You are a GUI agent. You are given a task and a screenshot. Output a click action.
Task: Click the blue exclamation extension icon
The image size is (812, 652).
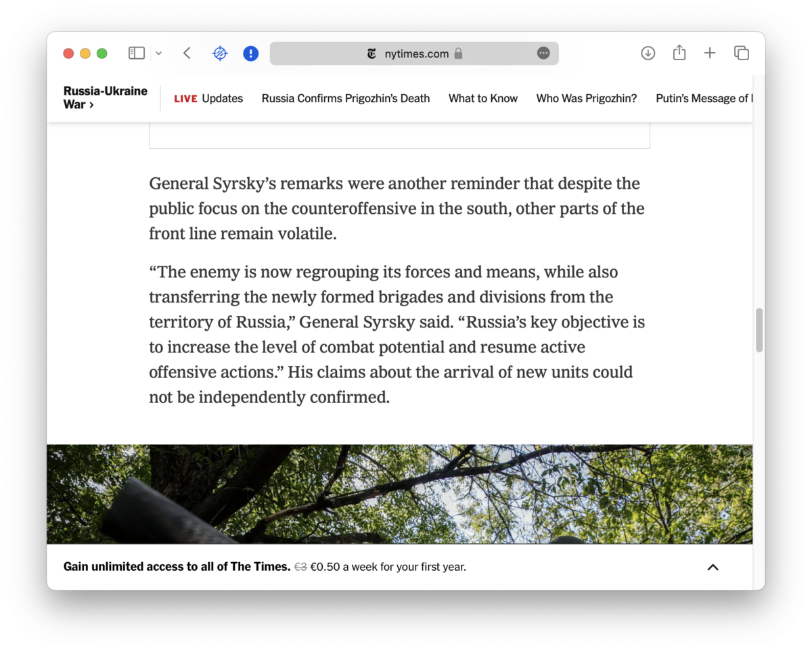coord(251,53)
